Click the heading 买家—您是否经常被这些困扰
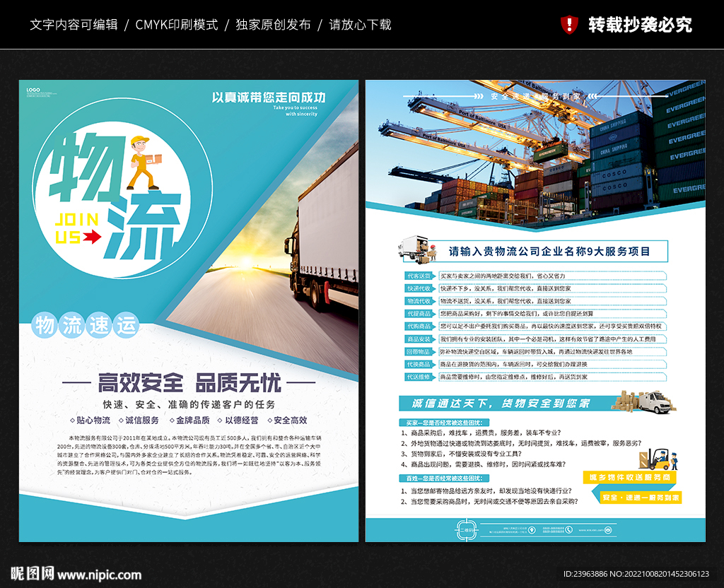724x588 pixels. (444, 423)
